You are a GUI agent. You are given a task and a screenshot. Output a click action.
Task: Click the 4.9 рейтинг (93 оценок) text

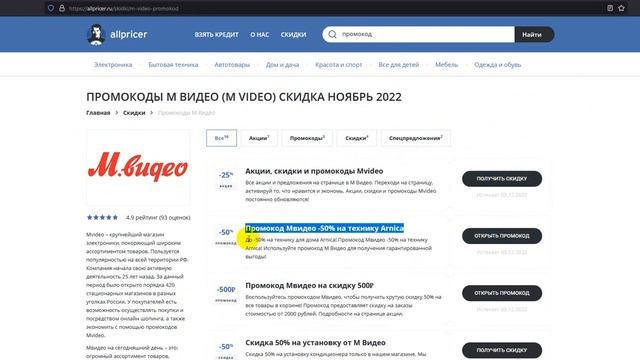(x=158, y=218)
